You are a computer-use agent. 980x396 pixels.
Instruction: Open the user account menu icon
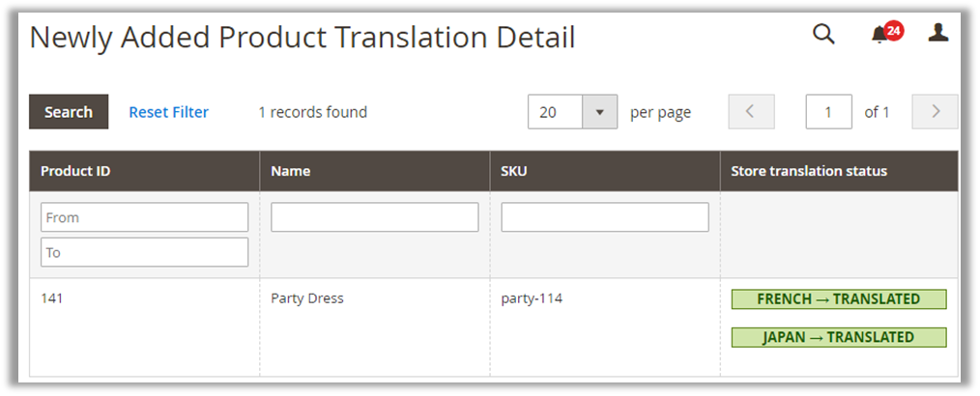[937, 34]
